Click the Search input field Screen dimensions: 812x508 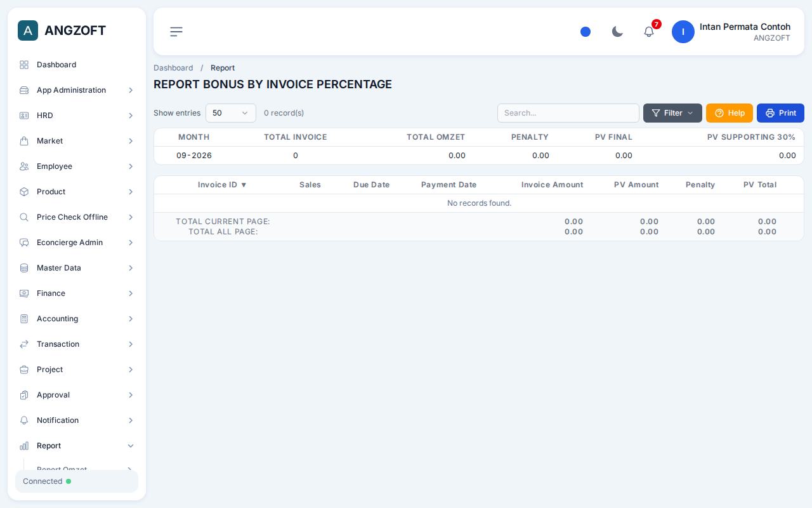pos(568,113)
